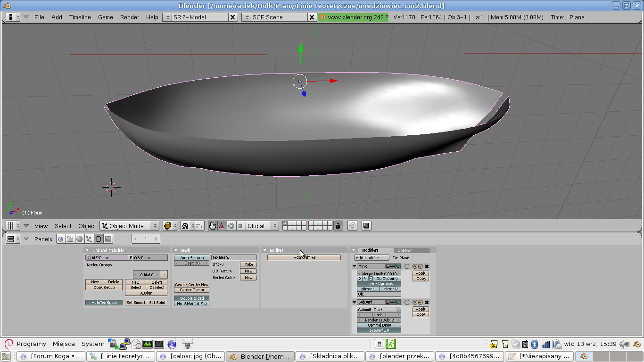644x362 pixels.
Task: Open the Render menu
Action: 129,17
